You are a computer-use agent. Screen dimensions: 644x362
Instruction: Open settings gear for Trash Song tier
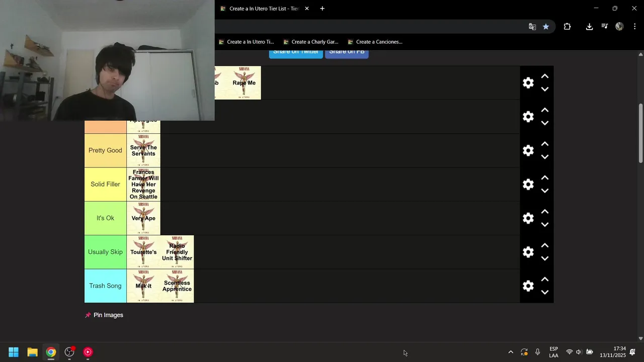528,286
